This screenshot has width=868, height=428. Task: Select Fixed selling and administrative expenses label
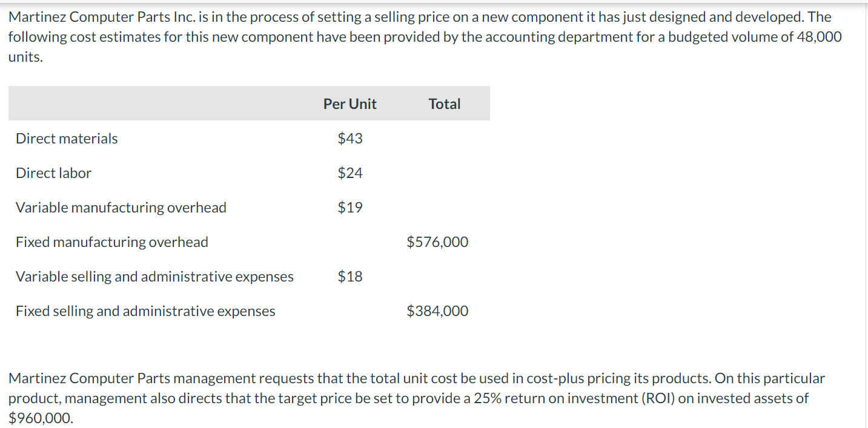tap(145, 311)
